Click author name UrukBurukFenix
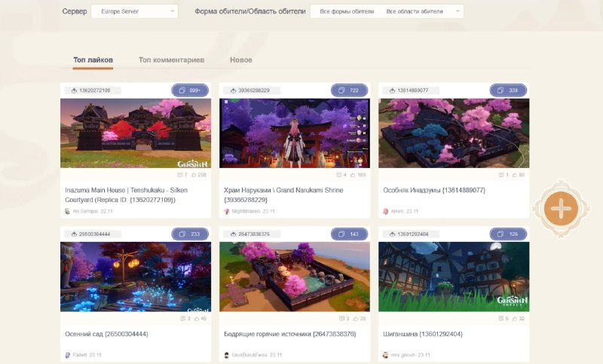Screen dimensions: 603x364 tap(249, 355)
